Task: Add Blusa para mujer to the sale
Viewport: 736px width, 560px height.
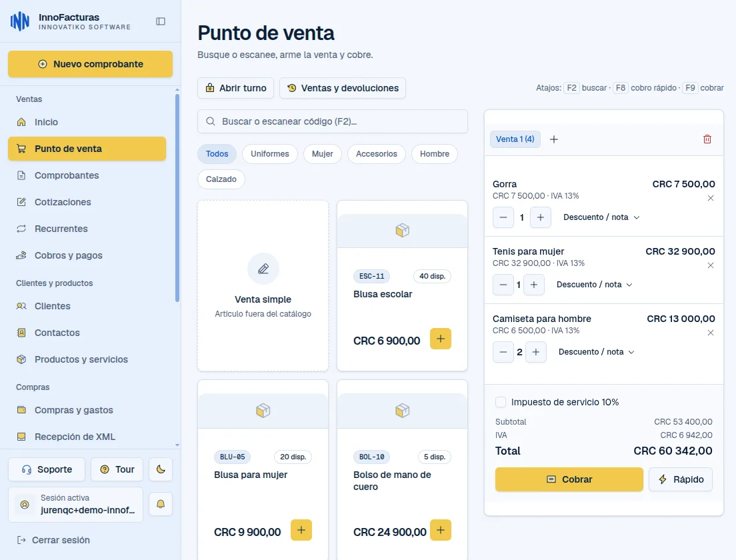Action: 301,530
